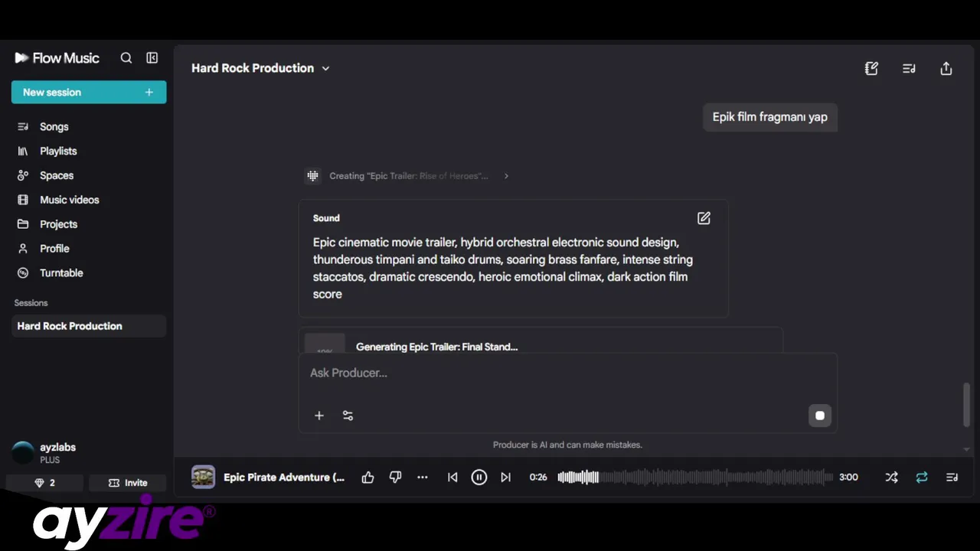Click the Epic Pirate Adventure song title
980x551 pixels.
click(x=284, y=478)
